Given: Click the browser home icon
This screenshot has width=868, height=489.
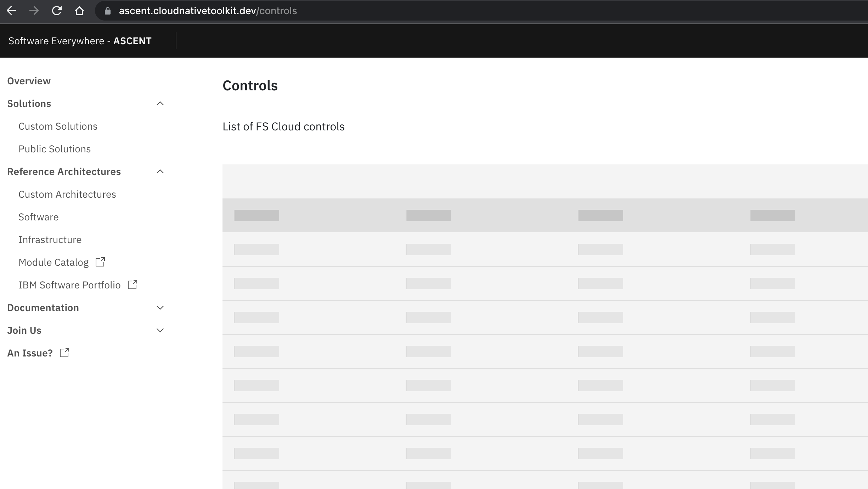Looking at the screenshot, I should (x=79, y=11).
